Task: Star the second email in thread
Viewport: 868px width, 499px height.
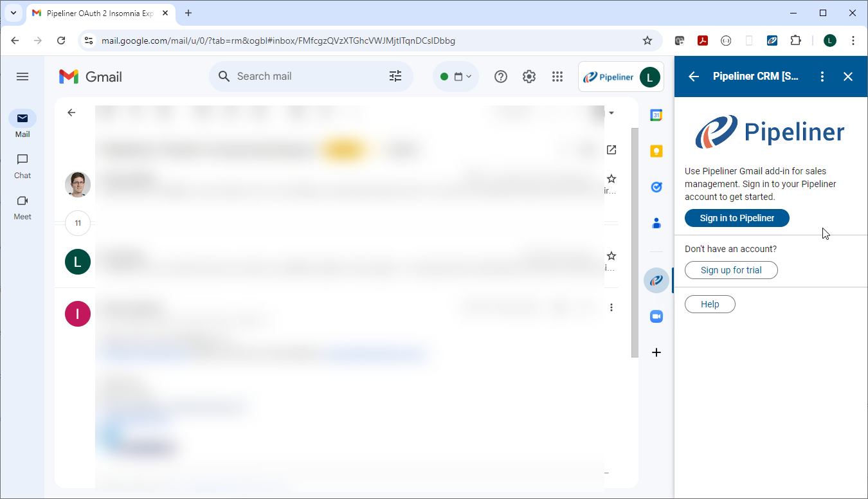Action: [611, 256]
